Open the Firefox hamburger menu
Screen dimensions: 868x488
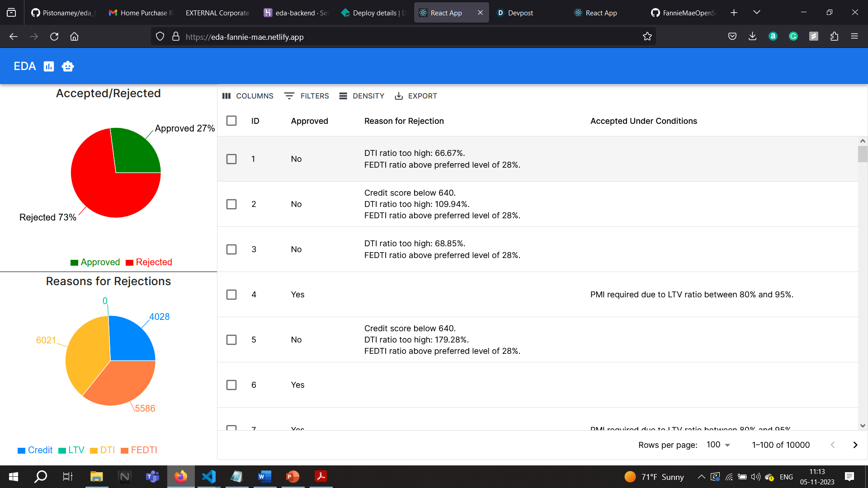(x=855, y=36)
